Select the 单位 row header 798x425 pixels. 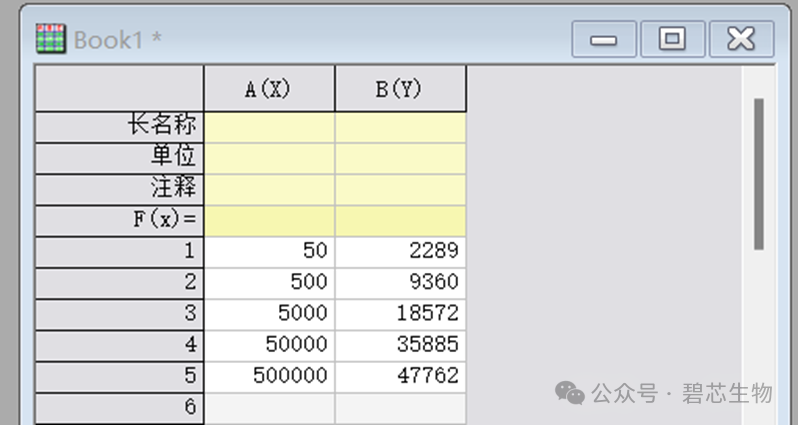119,159
